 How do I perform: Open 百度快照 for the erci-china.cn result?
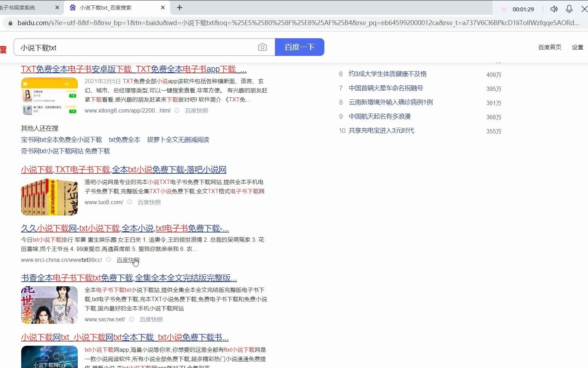(x=128, y=260)
